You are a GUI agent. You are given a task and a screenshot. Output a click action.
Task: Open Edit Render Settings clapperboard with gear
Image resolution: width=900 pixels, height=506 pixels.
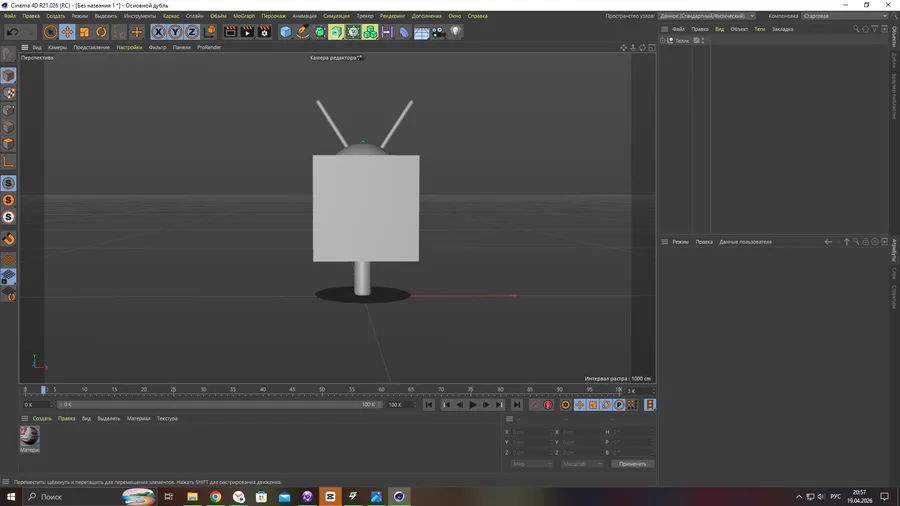264,32
